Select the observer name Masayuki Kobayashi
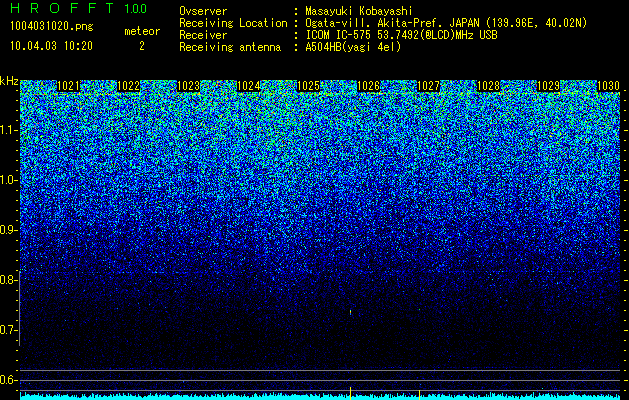This screenshot has width=629, height=400. 359,12
